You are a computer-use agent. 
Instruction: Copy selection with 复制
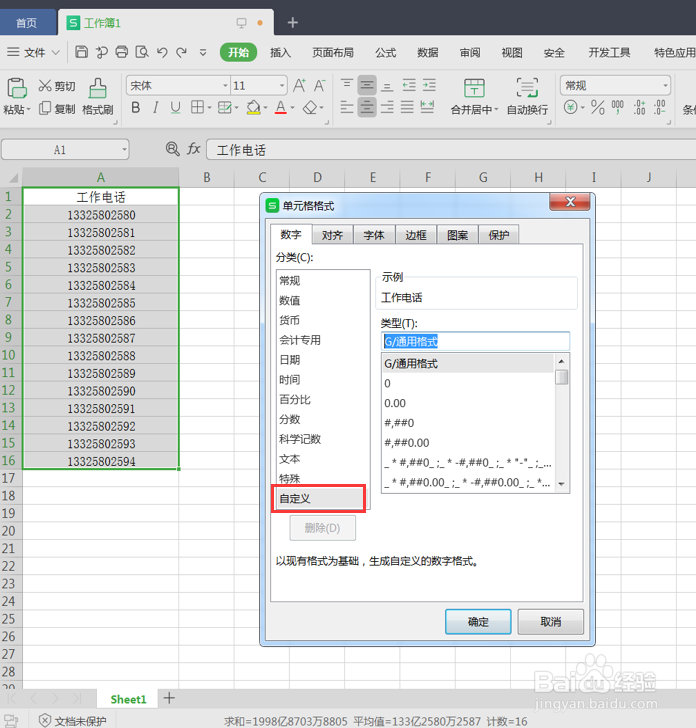[57, 109]
